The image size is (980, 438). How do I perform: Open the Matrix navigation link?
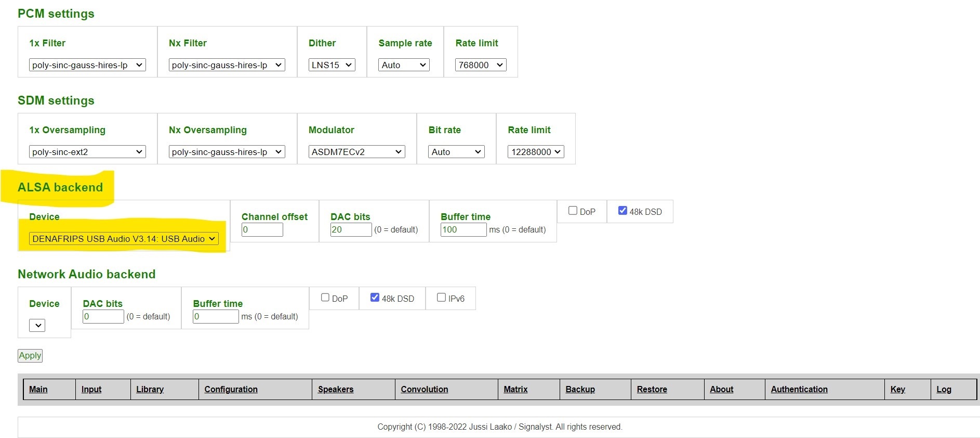point(515,389)
